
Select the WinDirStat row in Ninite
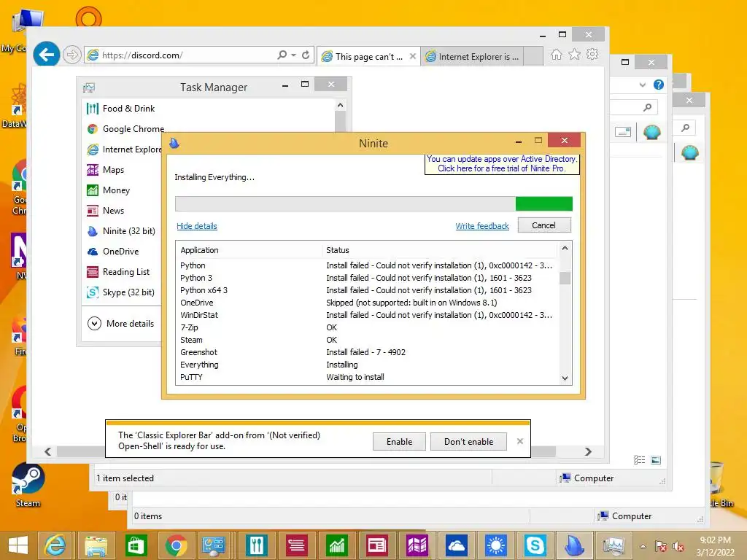coord(367,315)
